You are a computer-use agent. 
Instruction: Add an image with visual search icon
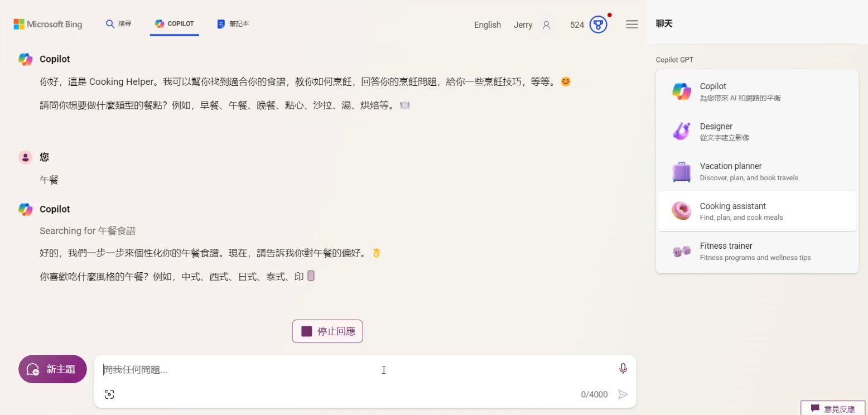(109, 394)
